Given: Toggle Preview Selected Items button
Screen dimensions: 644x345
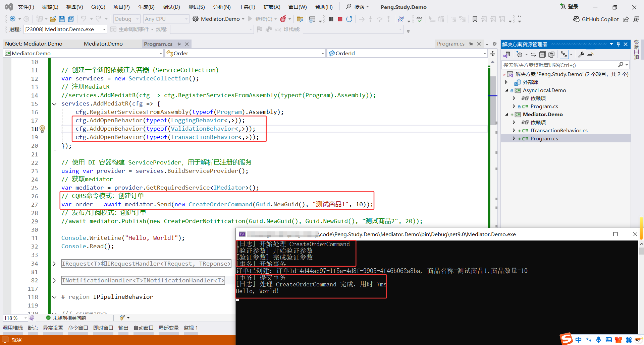Looking at the screenshot, I should (591, 54).
